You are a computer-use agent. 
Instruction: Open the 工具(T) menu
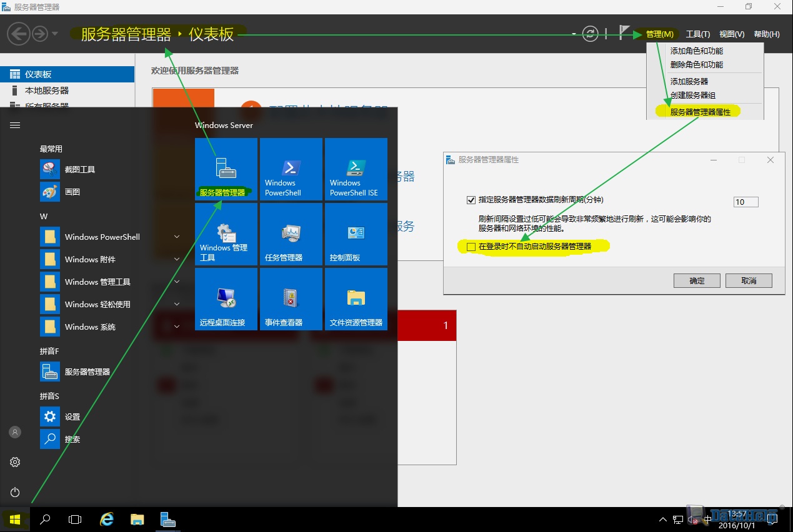[x=698, y=34]
